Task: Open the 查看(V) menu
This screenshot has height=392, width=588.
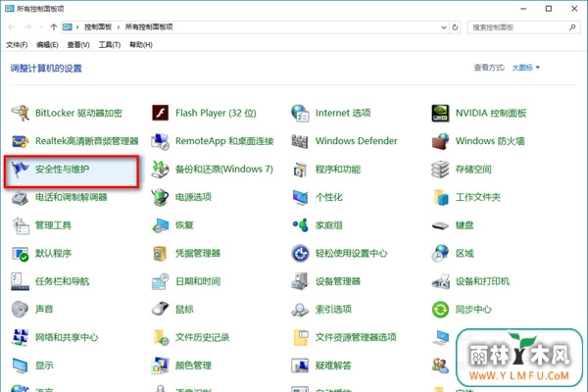Action: [78, 45]
